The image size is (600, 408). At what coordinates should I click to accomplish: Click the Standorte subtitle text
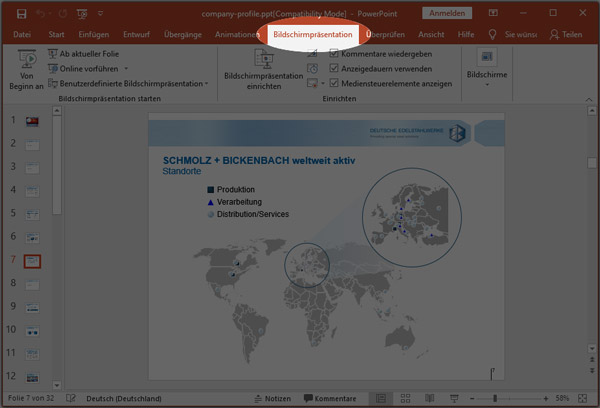click(182, 171)
